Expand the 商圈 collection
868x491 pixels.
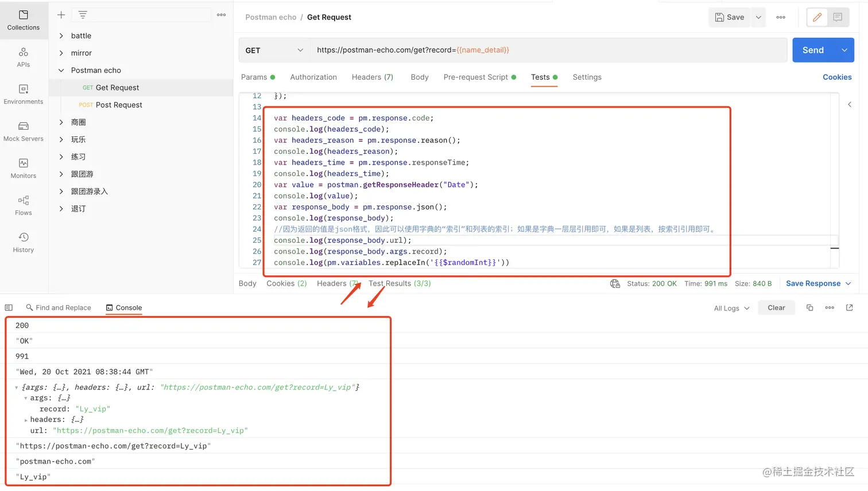coord(61,122)
